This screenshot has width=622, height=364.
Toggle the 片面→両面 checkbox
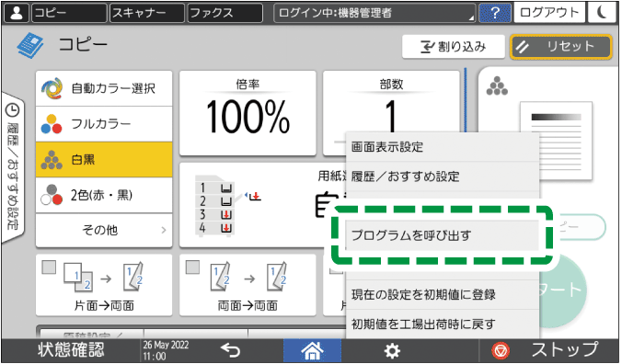click(49, 267)
